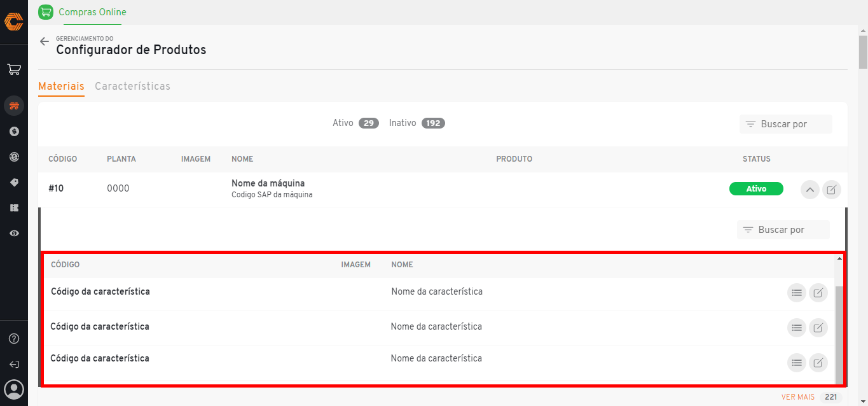Open the options list of the third característica row
The width and height of the screenshot is (868, 406).
[796, 363]
